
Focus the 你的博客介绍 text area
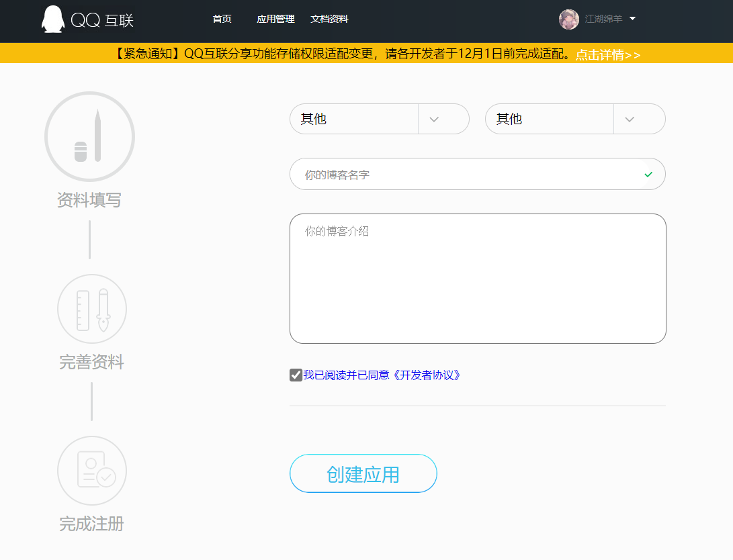point(477,279)
